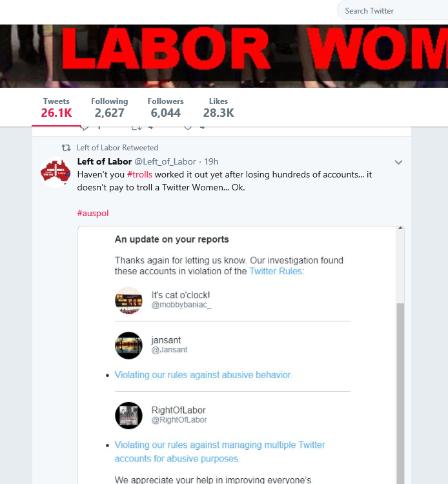Click the jansant account avatar
The image size is (448, 484).
click(x=128, y=345)
